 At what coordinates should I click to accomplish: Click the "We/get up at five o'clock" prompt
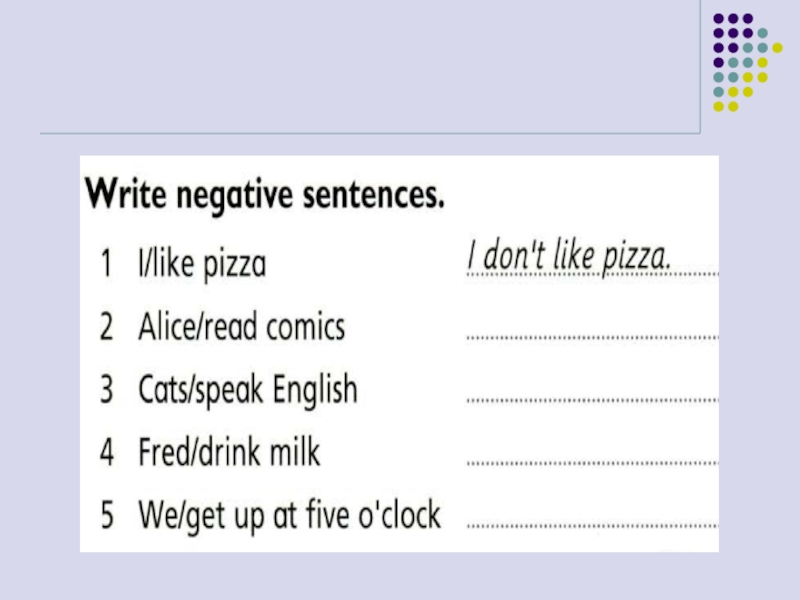pos(289,516)
